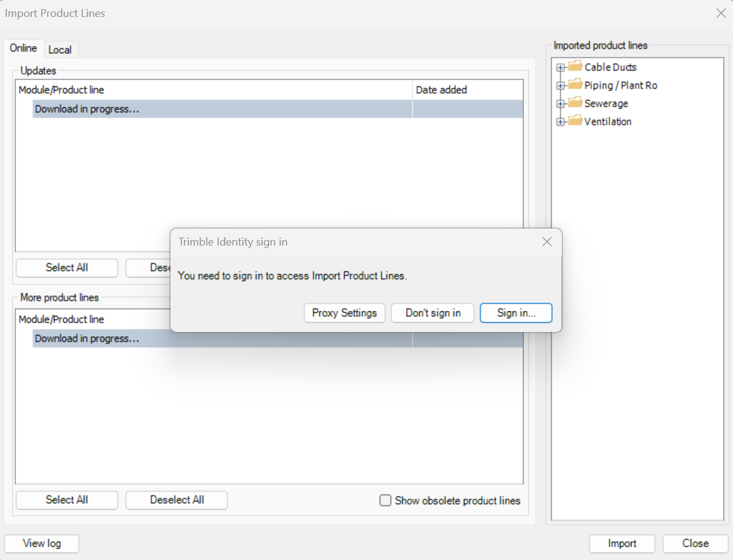This screenshot has height=560, width=733.
Task: Enable Show obsolete product lines
Action: pos(385,501)
